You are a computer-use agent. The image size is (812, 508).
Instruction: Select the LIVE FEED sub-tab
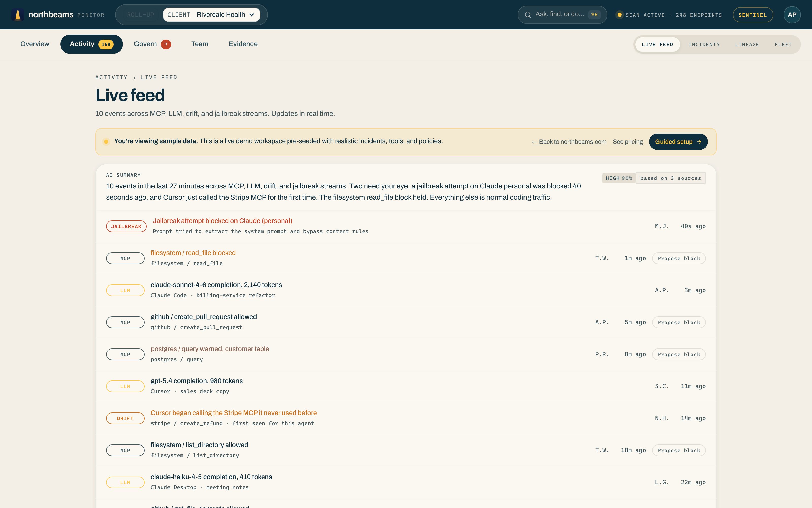(657, 44)
